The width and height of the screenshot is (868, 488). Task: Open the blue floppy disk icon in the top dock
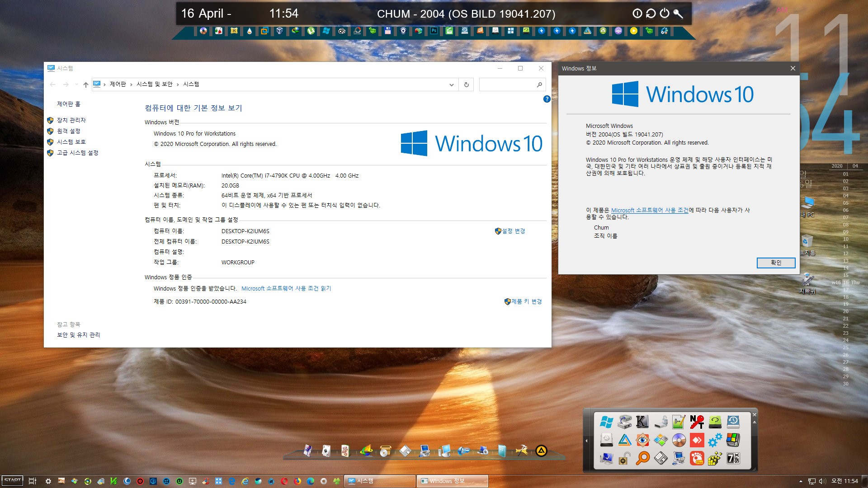[387, 31]
